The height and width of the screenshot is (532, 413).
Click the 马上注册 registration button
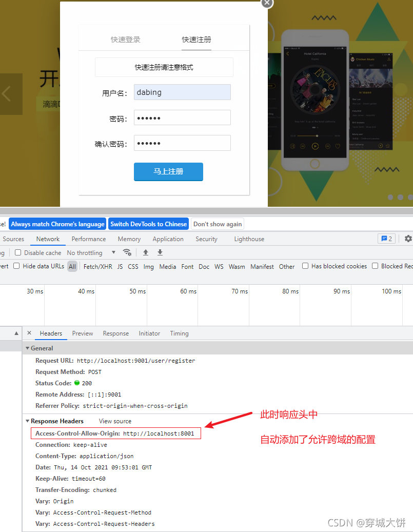[168, 171]
